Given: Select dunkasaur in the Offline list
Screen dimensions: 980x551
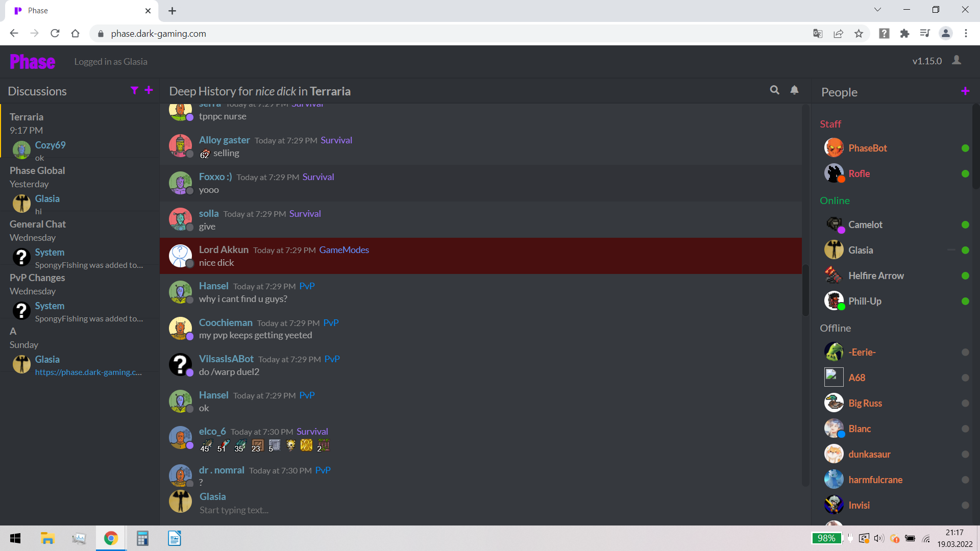Looking at the screenshot, I should coord(869,454).
